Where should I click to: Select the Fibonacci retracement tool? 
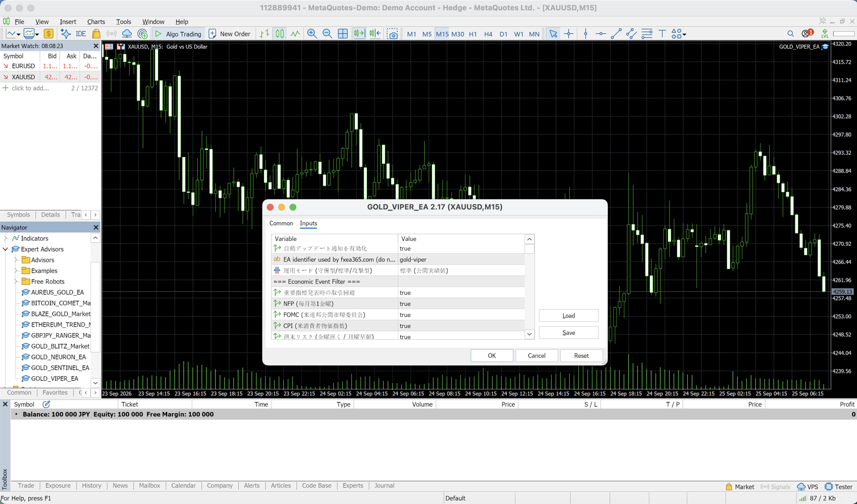pyautogui.click(x=647, y=34)
